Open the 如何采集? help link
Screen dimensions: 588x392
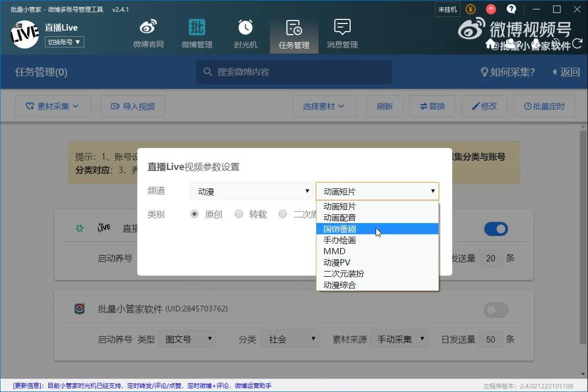508,72
